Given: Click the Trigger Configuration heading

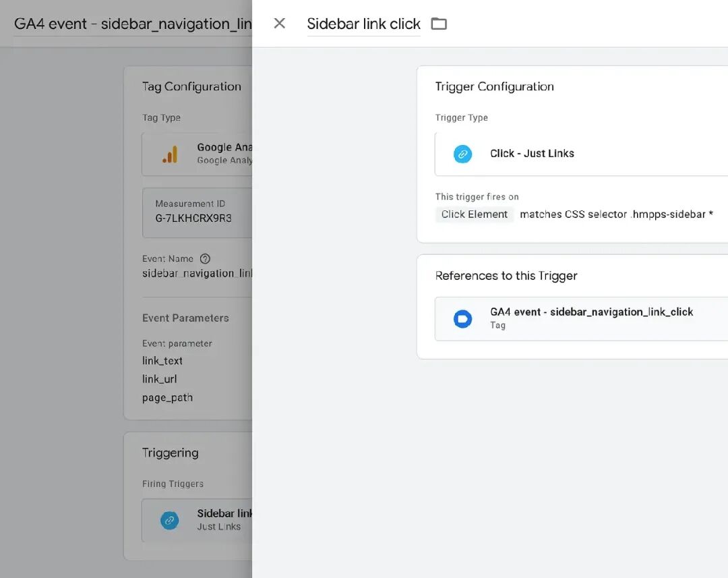Looking at the screenshot, I should [x=494, y=86].
